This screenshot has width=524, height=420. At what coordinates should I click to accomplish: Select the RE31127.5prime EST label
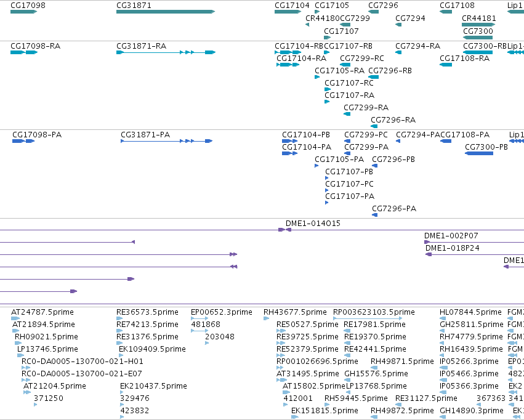[426, 398]
